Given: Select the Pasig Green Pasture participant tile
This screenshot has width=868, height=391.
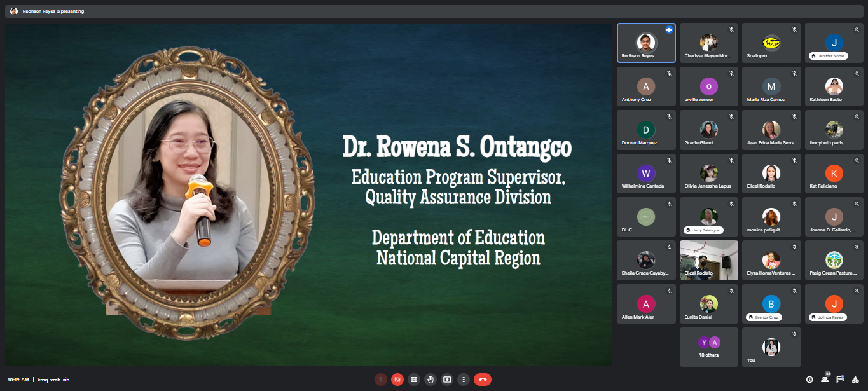Looking at the screenshot, I should point(834,260).
